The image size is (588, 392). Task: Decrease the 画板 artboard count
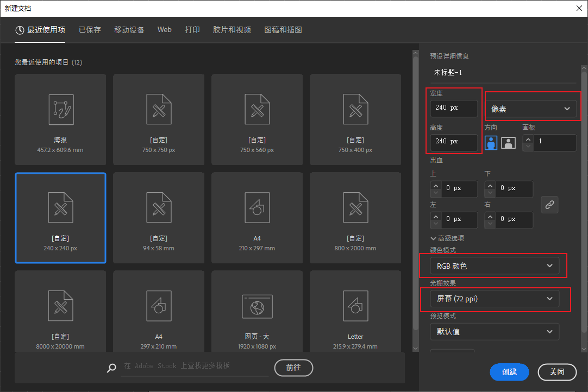(x=528, y=147)
